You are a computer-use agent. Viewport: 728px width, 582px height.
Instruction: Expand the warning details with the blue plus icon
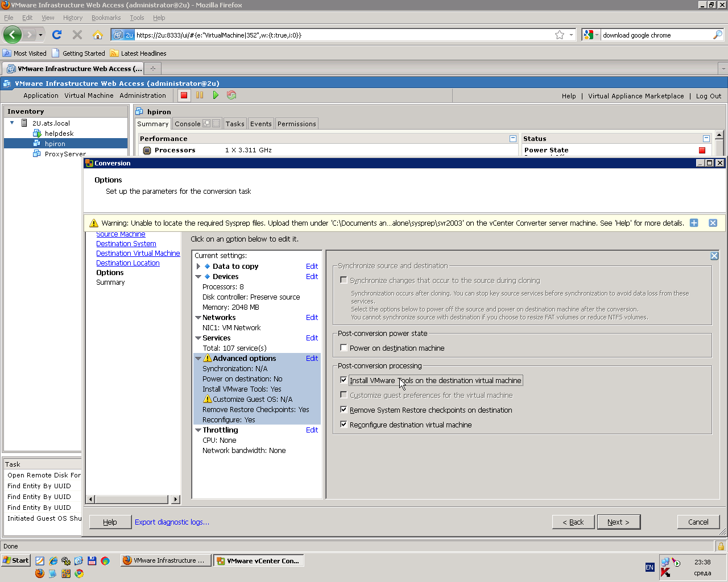click(x=694, y=223)
